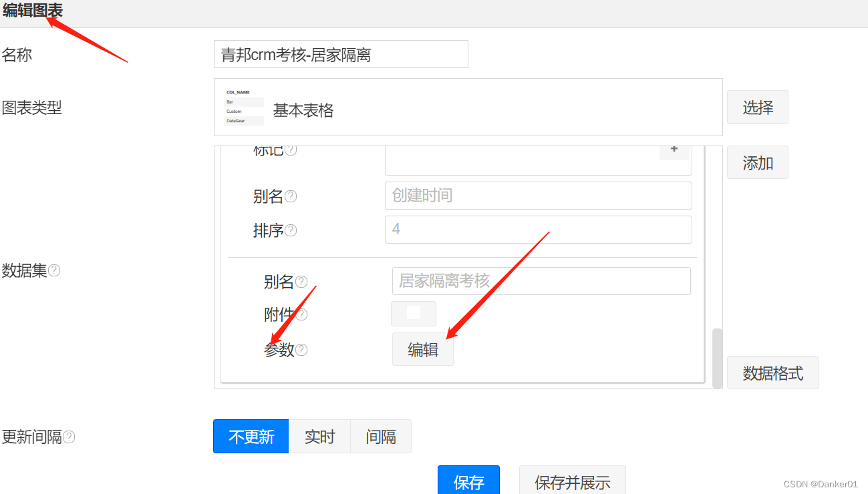Screen dimensions: 868x494
Task: Click the 更新间隔 label text
Action: [x=32, y=437]
